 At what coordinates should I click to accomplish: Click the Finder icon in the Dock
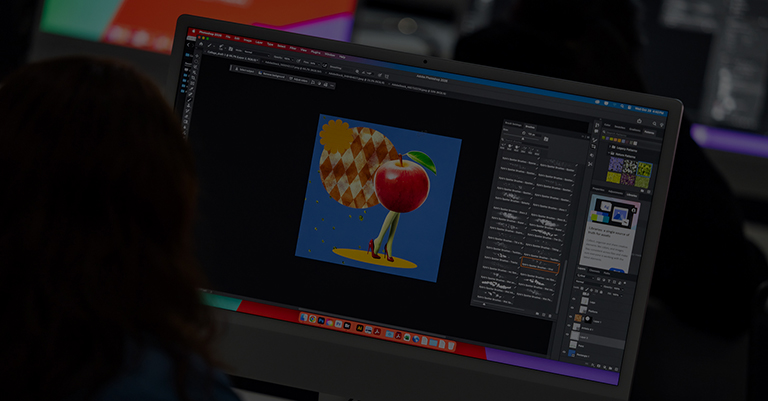click(304, 317)
